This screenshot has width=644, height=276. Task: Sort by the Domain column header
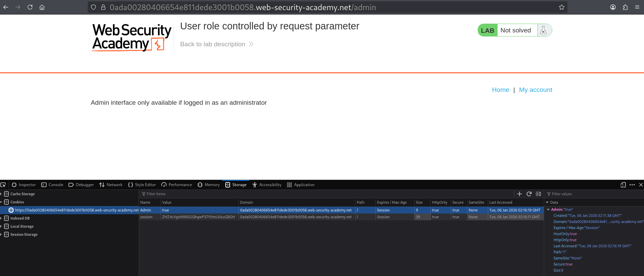pos(297,202)
